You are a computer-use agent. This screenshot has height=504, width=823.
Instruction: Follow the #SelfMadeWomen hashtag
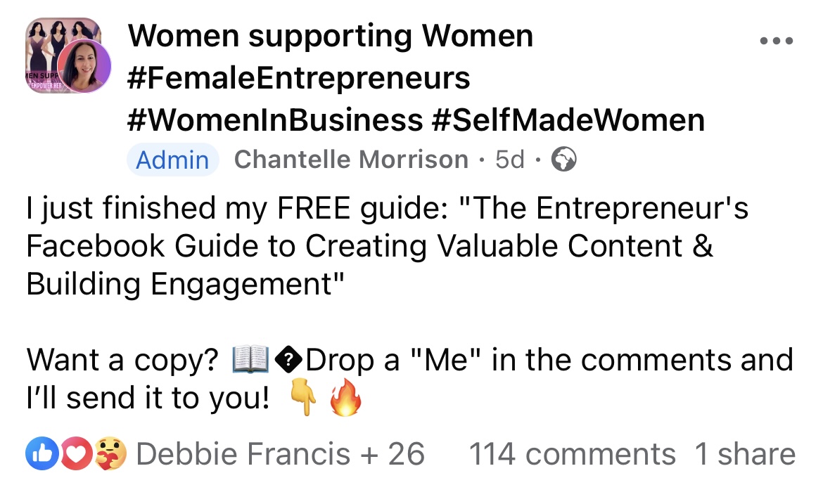(x=567, y=120)
